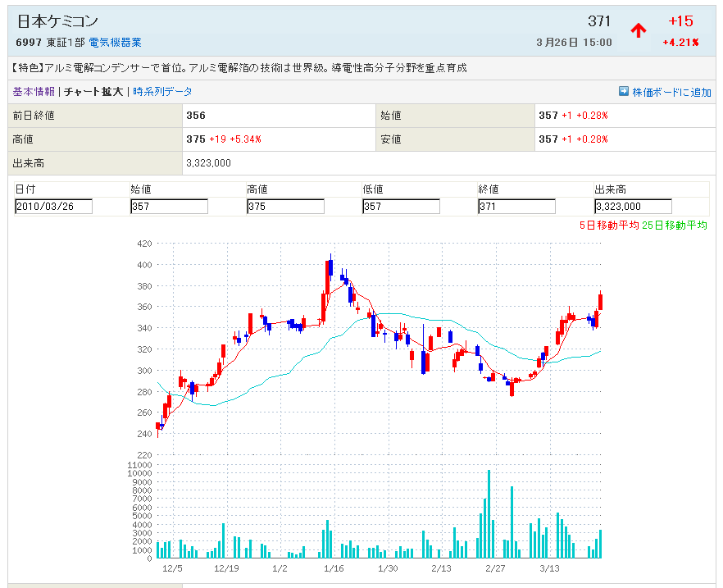Image resolution: width=723 pixels, height=588 pixels.
Task: Click the 2/27 date label on chart axis
Action: tap(496, 568)
